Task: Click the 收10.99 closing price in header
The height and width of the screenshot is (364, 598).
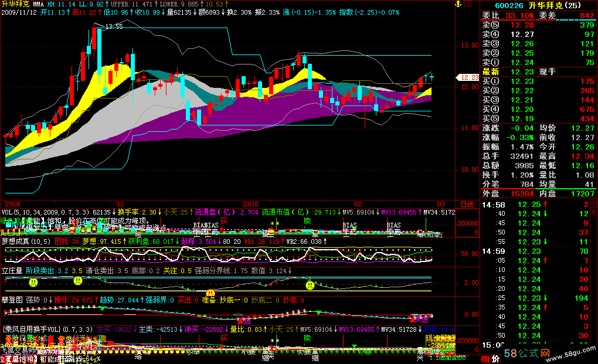Action: [148, 12]
